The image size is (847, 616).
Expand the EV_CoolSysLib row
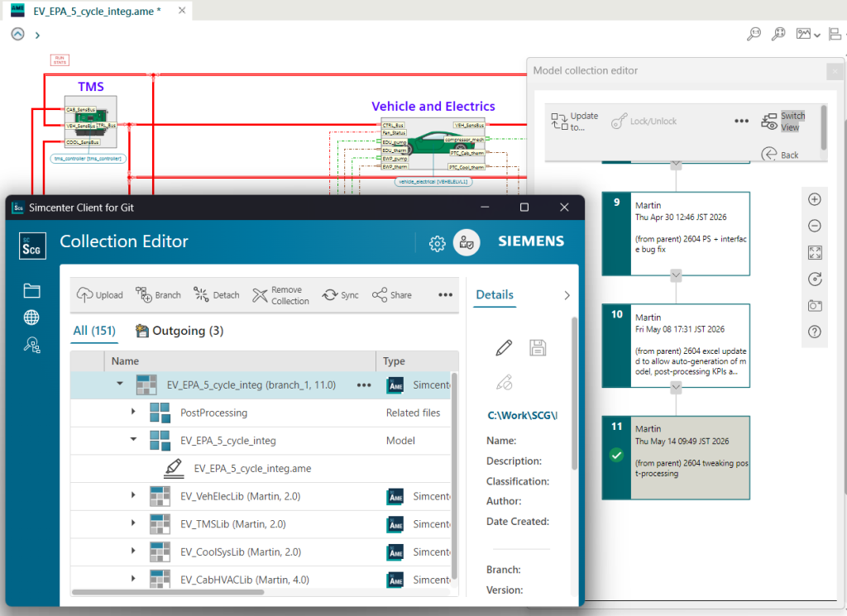133,551
